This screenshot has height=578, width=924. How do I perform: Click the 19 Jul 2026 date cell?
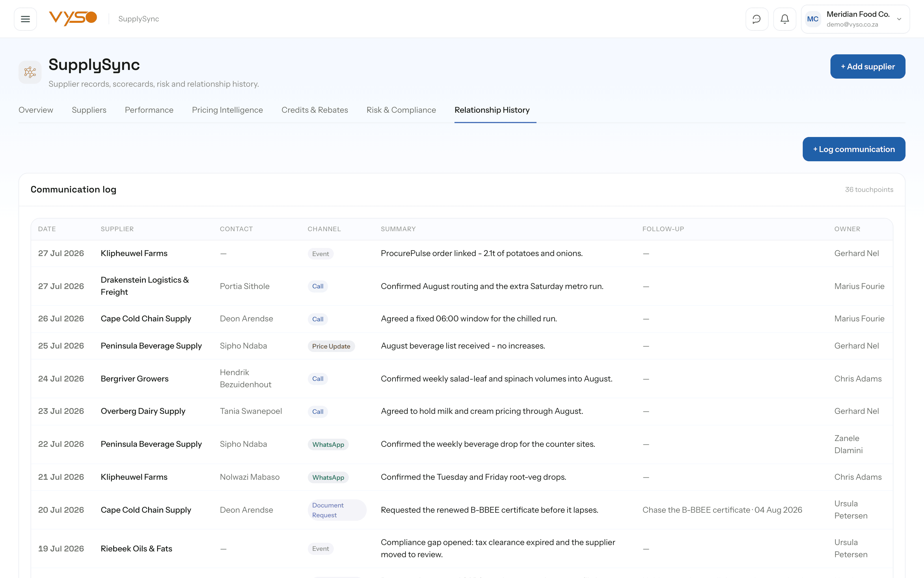tap(61, 549)
